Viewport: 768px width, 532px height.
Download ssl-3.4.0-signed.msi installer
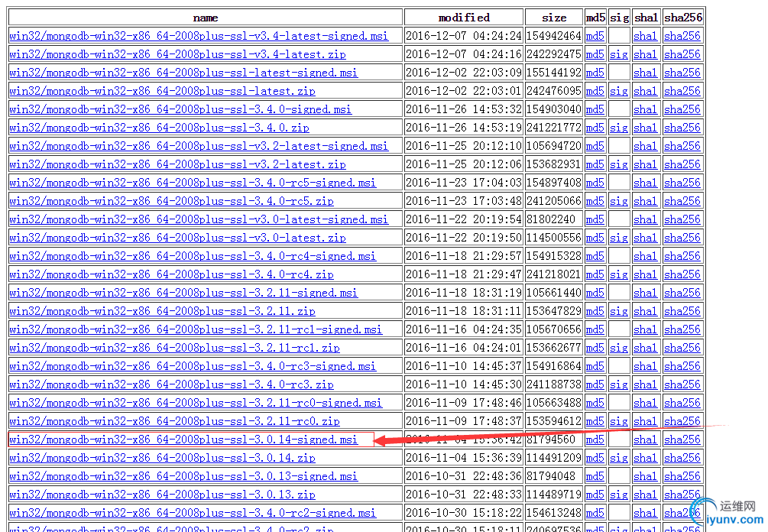pyautogui.click(x=181, y=109)
